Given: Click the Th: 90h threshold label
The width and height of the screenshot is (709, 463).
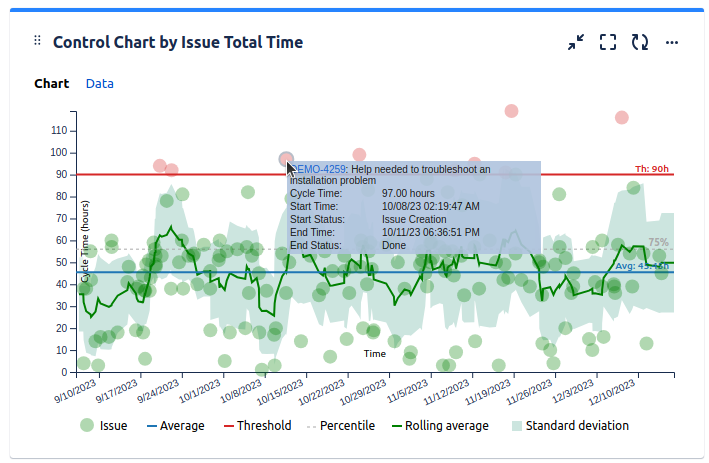Looking at the screenshot, I should coord(652,169).
